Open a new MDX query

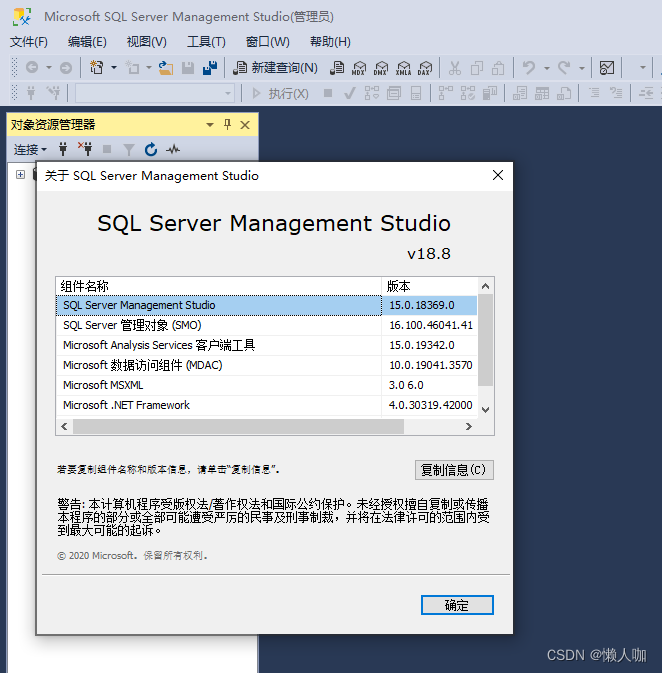(x=359, y=68)
